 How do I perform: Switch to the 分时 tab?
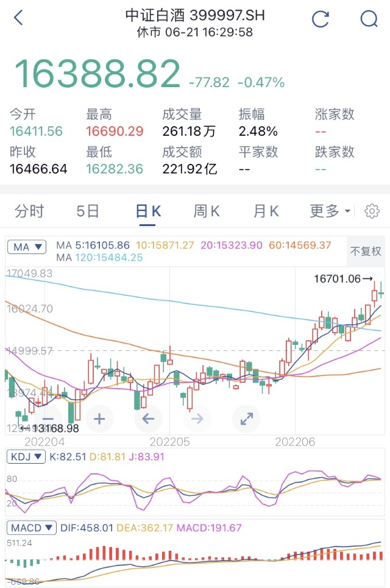tap(29, 211)
